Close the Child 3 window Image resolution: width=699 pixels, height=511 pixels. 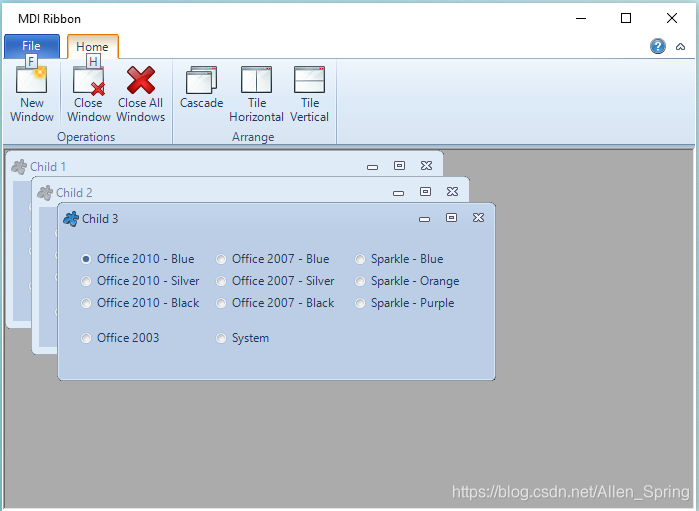478,218
